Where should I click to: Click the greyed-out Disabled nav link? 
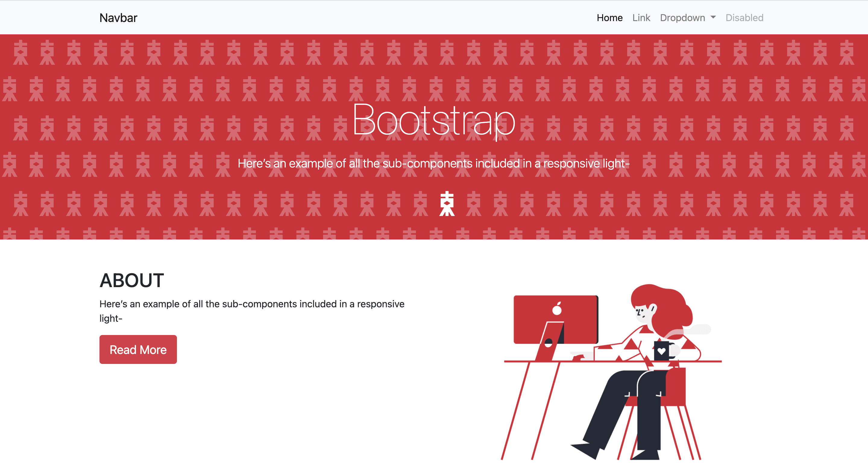point(744,17)
